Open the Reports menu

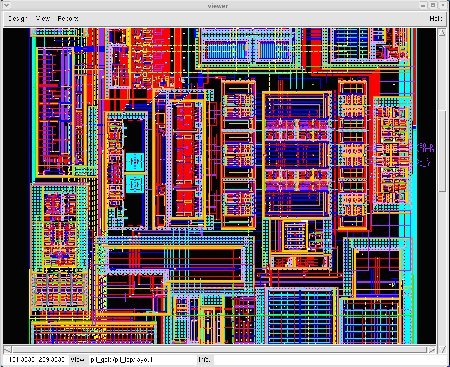pyautogui.click(x=68, y=18)
